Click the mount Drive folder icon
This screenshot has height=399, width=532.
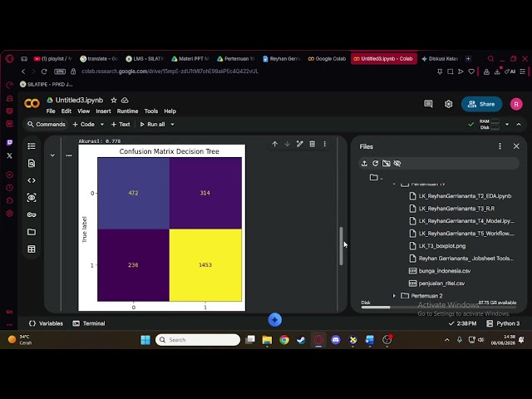(386, 164)
